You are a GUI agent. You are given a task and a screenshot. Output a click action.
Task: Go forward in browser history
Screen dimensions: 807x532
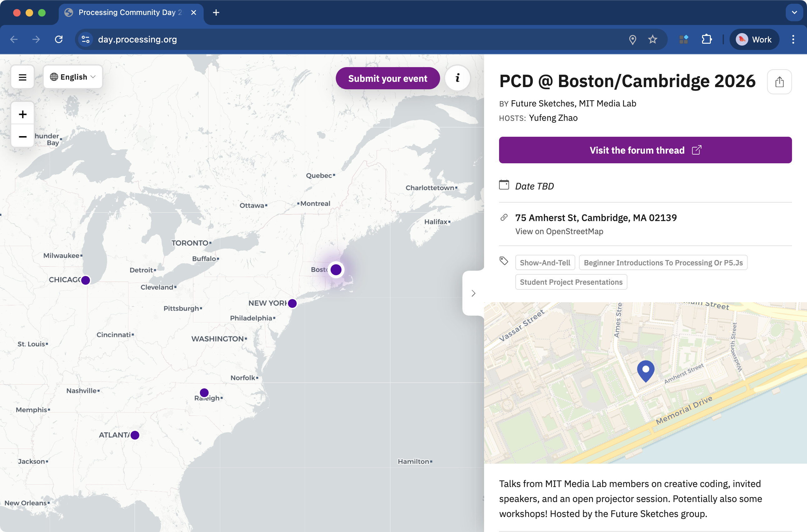click(x=36, y=39)
